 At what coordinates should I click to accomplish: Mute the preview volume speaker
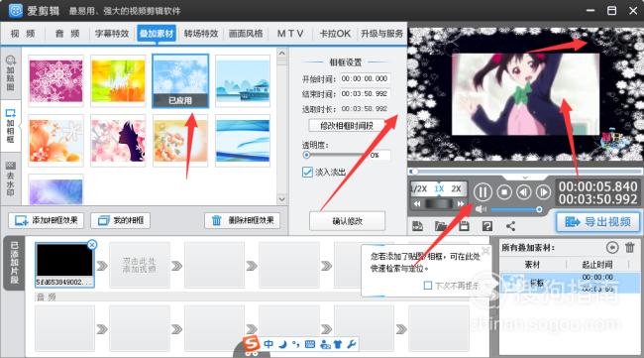coord(481,209)
